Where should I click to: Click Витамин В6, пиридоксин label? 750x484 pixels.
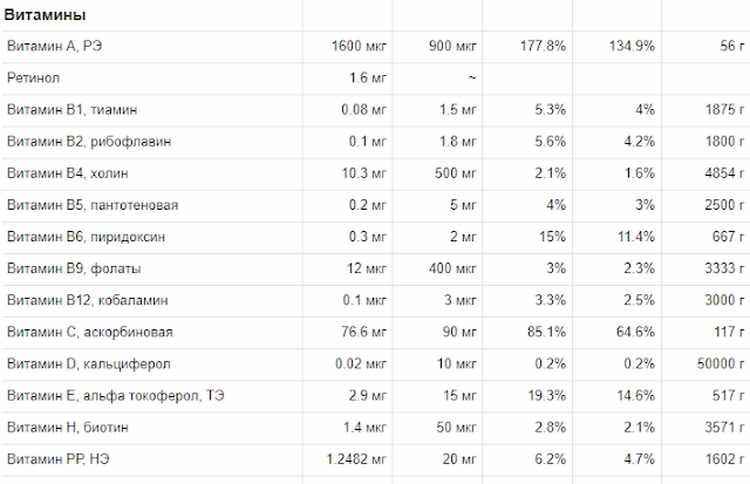point(86,236)
